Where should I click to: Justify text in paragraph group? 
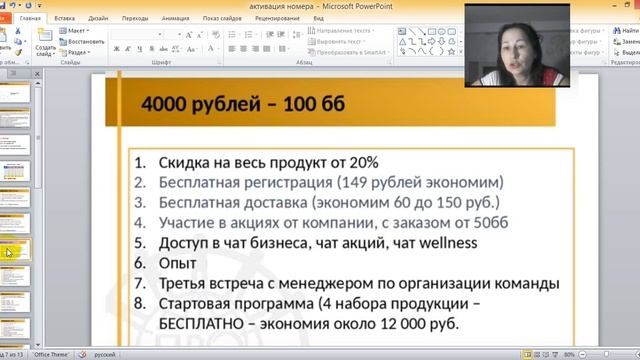point(267,49)
